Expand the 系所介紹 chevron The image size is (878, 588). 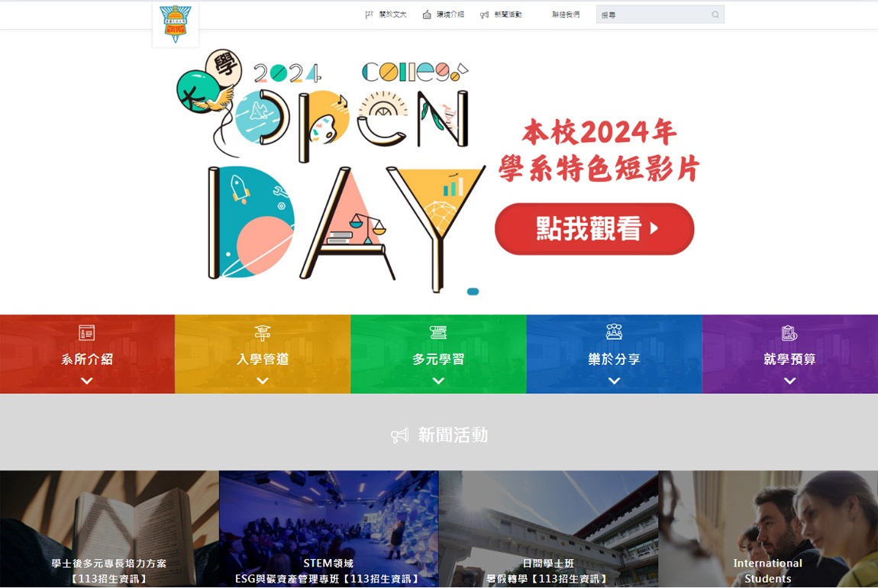coord(87,381)
